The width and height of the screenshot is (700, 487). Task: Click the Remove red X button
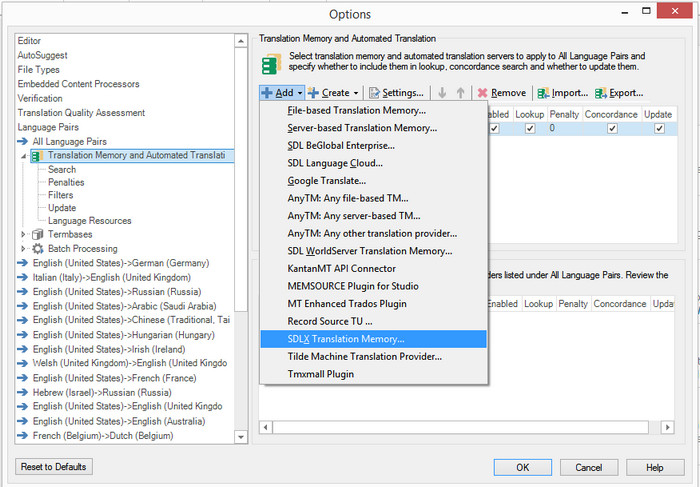click(502, 93)
